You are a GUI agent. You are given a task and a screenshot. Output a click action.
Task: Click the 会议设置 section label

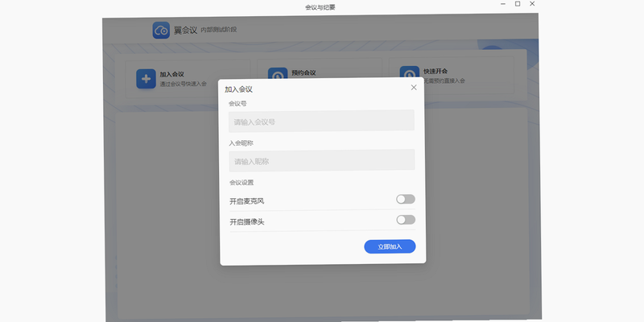(242, 183)
